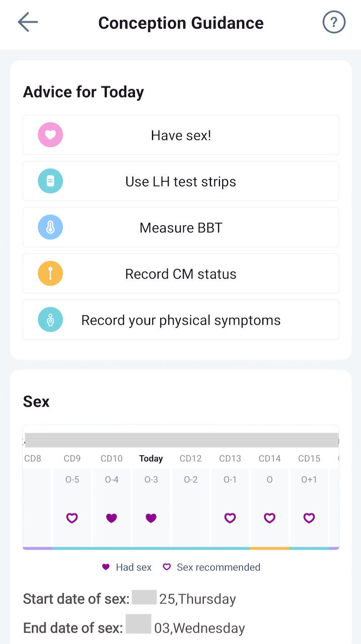Toggle the CD13 outlined heart

click(x=230, y=518)
